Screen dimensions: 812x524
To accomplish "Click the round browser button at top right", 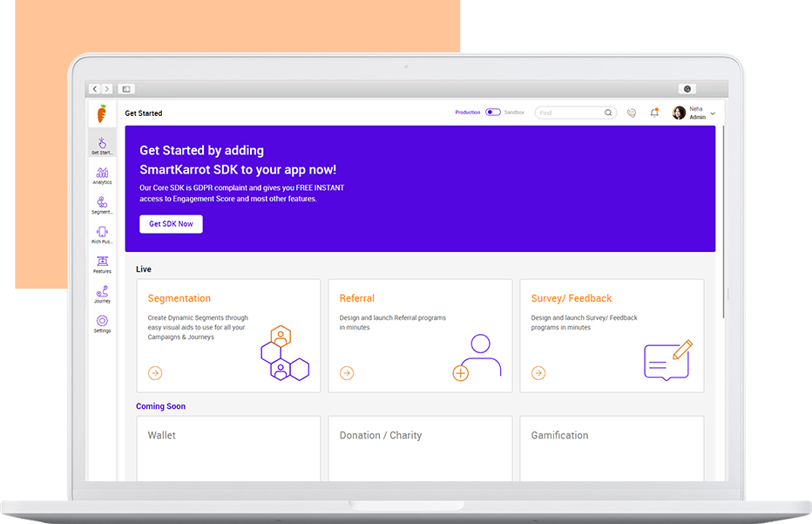I will coord(687,89).
